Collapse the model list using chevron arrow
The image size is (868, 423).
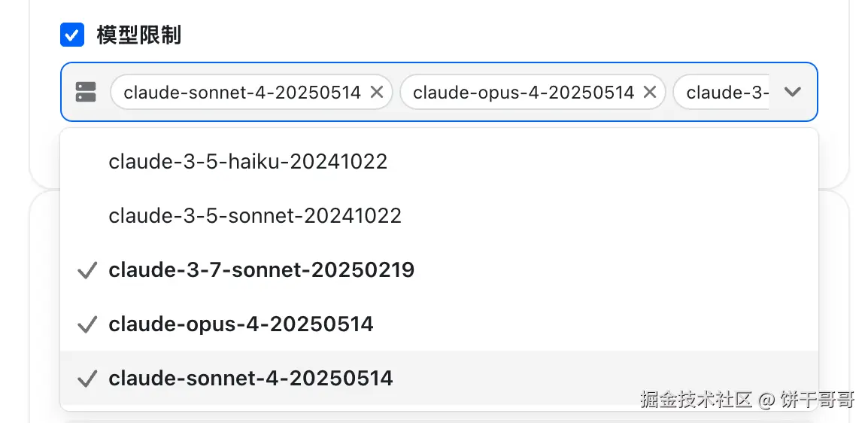792,93
